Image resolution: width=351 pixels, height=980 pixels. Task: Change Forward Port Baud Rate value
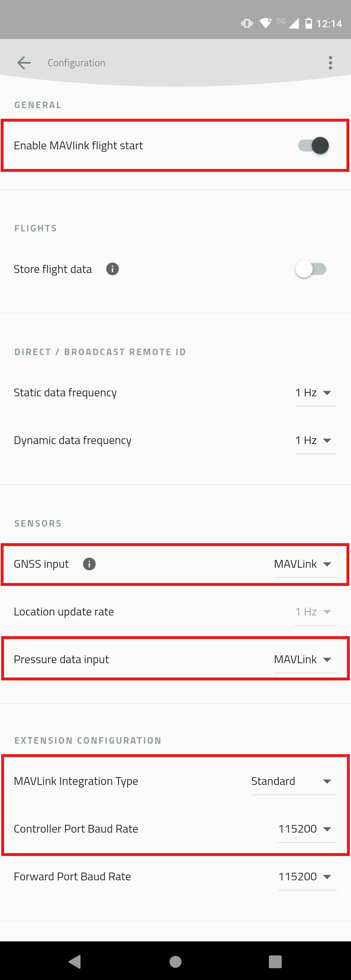pyautogui.click(x=307, y=876)
